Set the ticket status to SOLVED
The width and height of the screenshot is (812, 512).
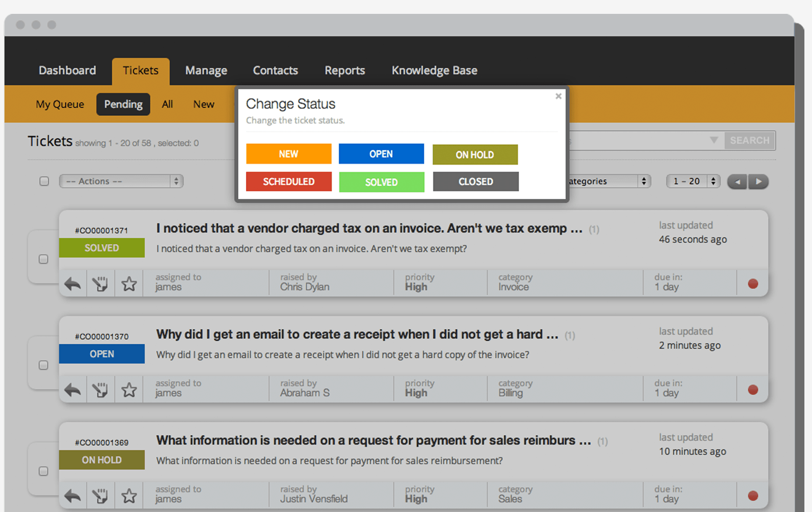[x=381, y=182]
